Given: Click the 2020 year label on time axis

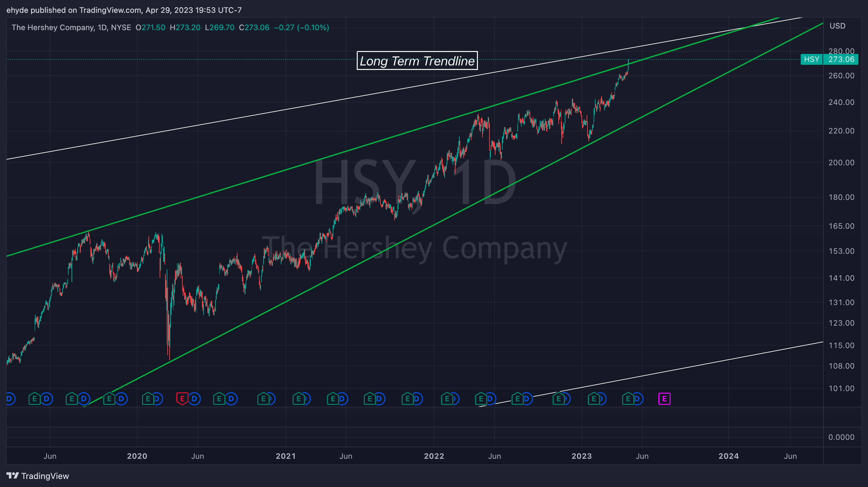Looking at the screenshot, I should point(137,456).
